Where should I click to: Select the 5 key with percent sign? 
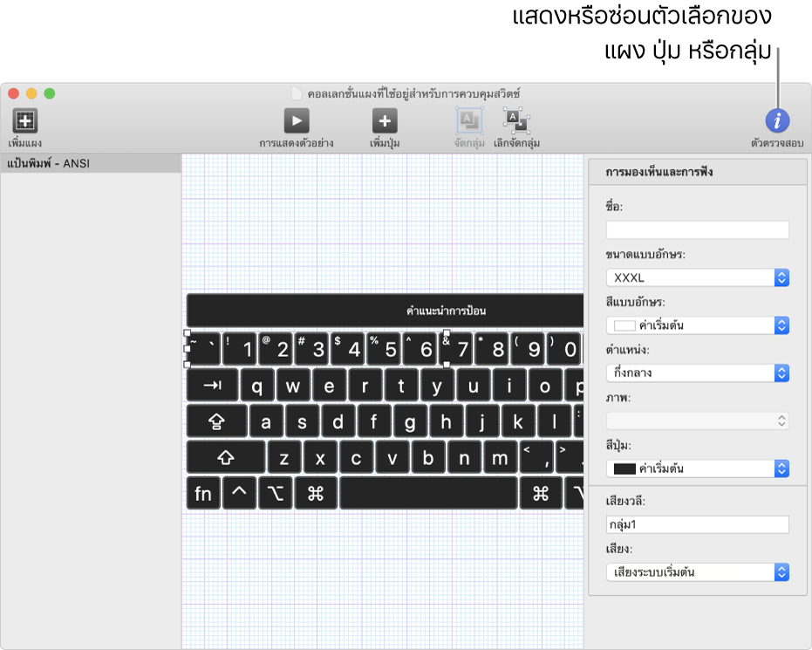383,349
